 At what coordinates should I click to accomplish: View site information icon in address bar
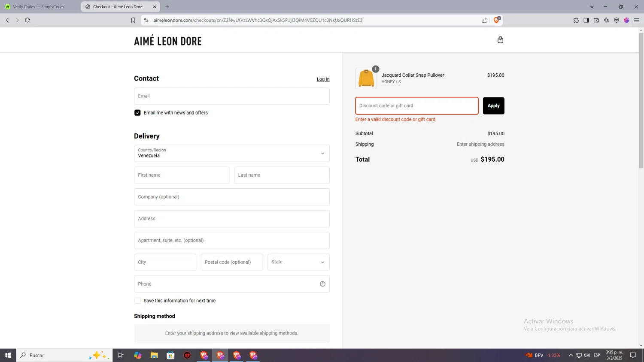pyautogui.click(x=146, y=20)
